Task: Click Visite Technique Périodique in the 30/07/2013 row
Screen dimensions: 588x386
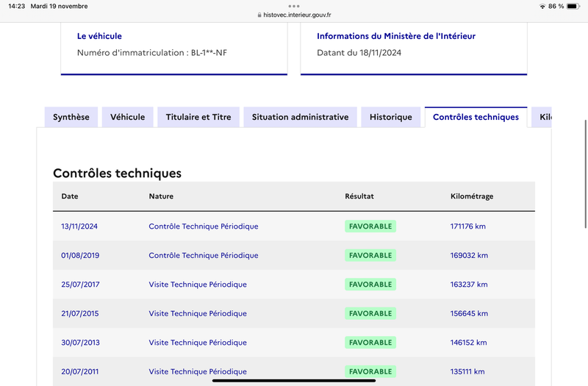Action: click(x=198, y=343)
